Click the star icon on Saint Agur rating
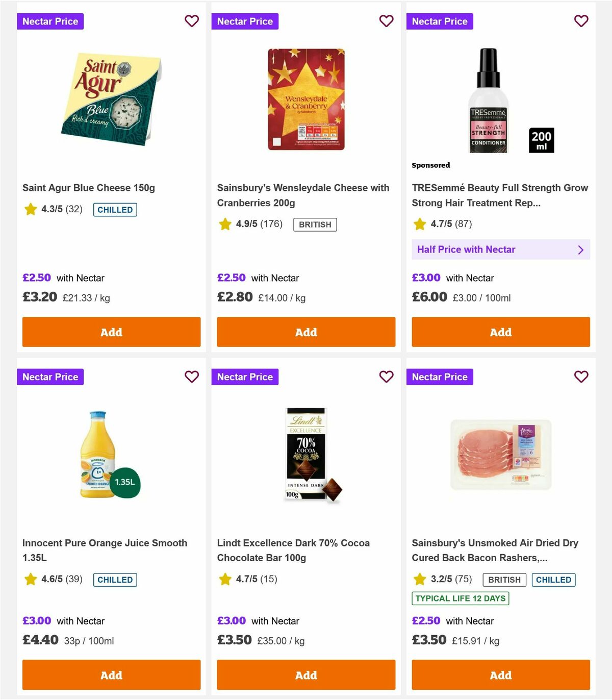The width and height of the screenshot is (612, 700). coord(30,209)
